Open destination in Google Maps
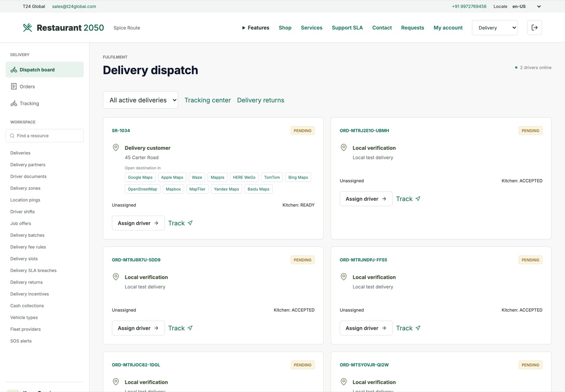 point(140,177)
